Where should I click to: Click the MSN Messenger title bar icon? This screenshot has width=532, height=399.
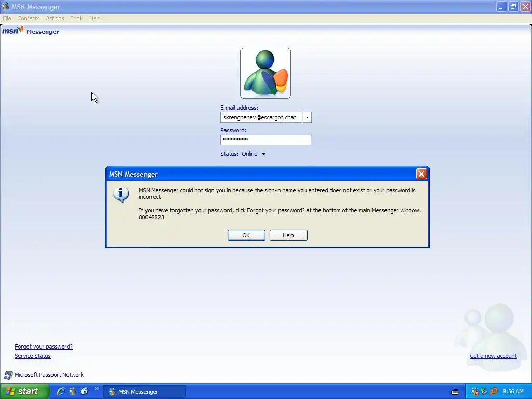5,6
